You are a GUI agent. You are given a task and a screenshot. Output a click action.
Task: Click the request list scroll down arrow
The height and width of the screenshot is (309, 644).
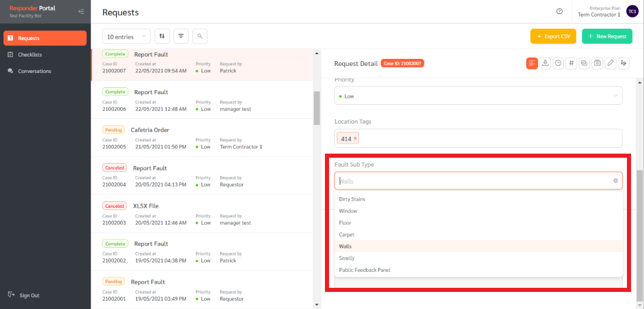click(x=317, y=304)
